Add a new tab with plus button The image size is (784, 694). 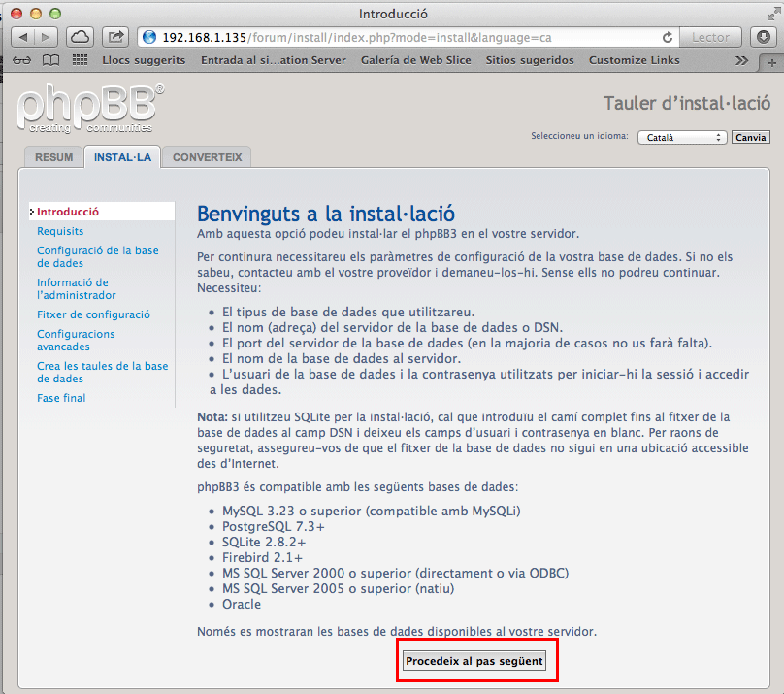(x=772, y=63)
